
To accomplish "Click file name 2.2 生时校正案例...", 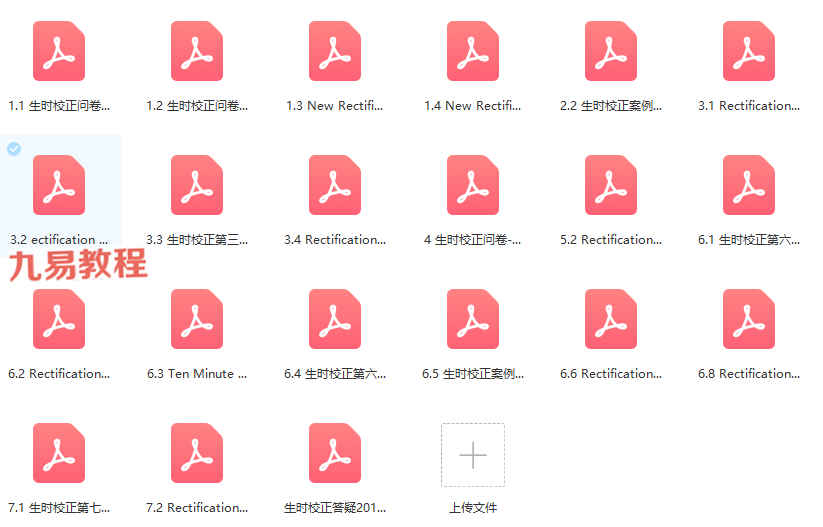I will click(611, 106).
